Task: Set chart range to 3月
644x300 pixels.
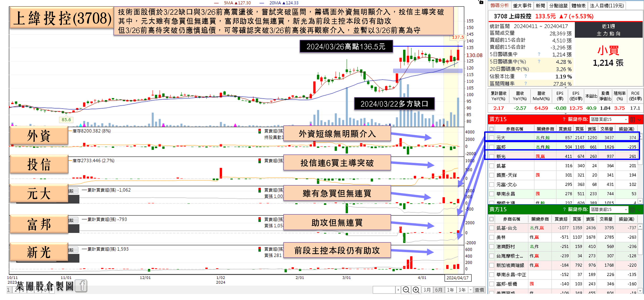Action: 427,290
